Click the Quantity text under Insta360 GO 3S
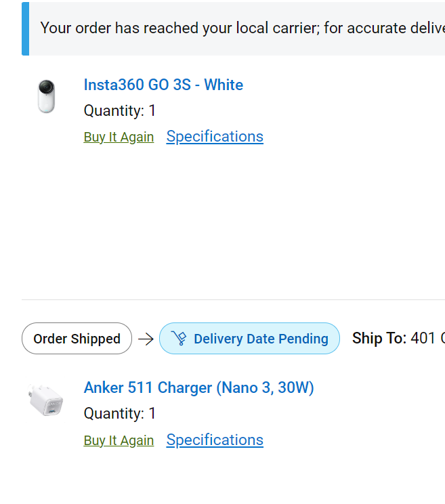This screenshot has height=504, width=445. pyautogui.click(x=119, y=111)
